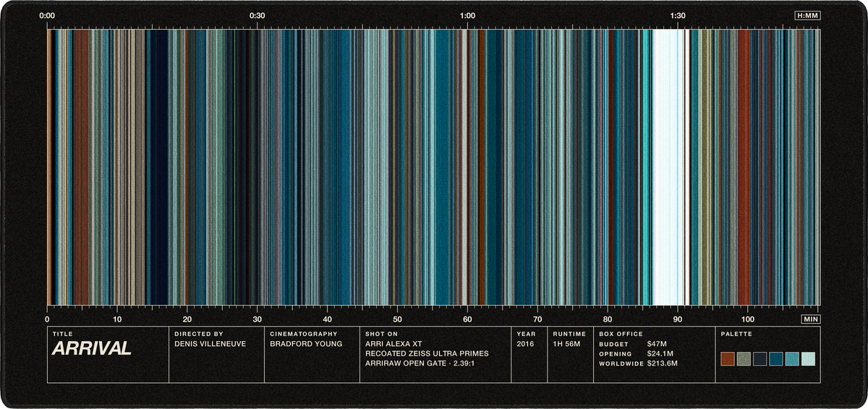Click the 20 minute axis label
Viewport: 868px width, 409px height.
(x=187, y=319)
